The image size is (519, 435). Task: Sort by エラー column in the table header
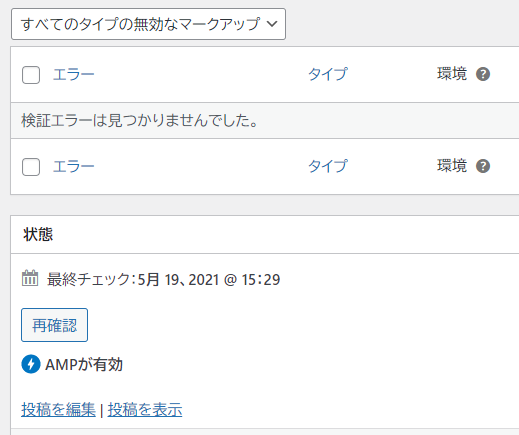pos(74,74)
